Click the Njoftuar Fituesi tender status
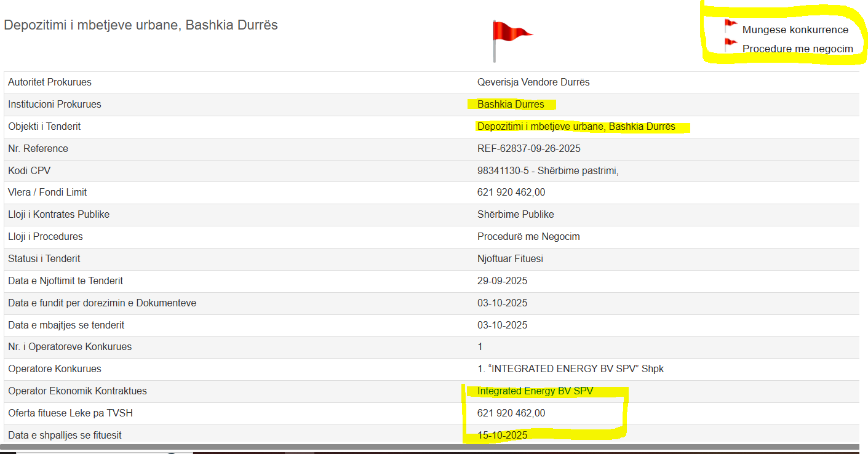Screen dimensions: 868x454 coord(510,258)
